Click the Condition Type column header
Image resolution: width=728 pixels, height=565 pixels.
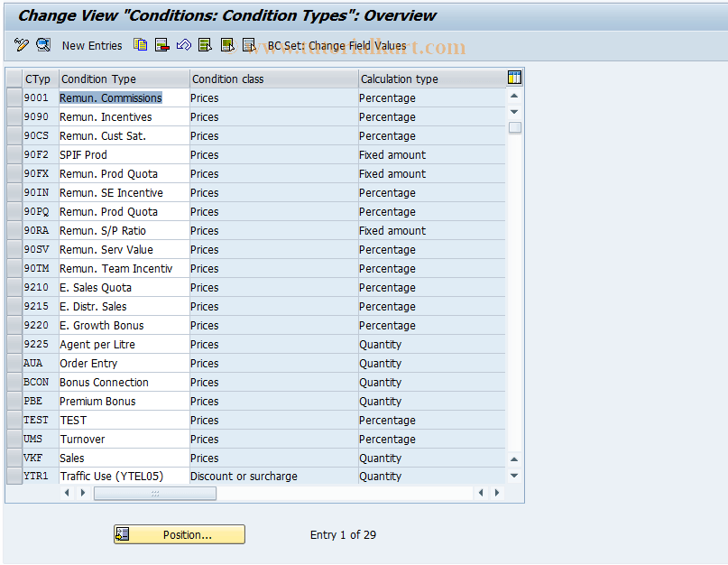coord(122,79)
